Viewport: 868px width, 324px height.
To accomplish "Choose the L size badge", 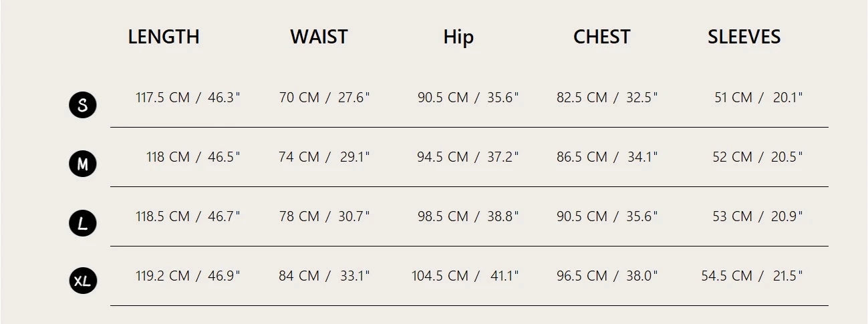I will pos(83,223).
